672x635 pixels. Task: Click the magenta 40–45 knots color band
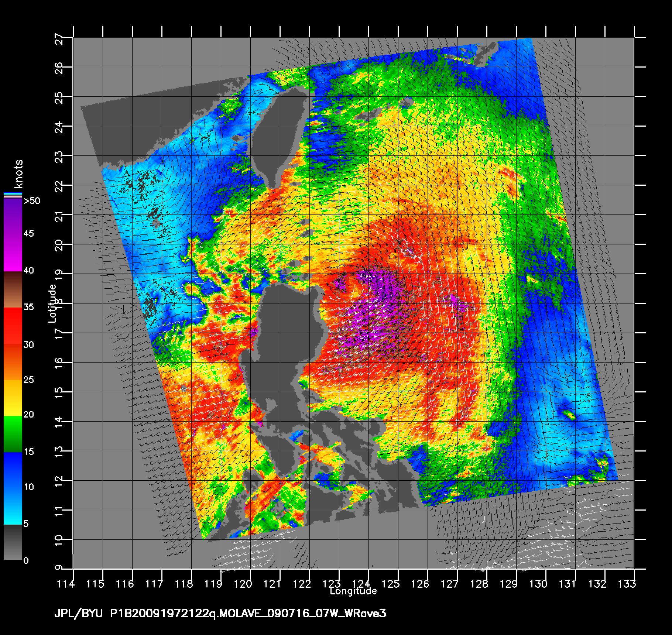coord(13,253)
